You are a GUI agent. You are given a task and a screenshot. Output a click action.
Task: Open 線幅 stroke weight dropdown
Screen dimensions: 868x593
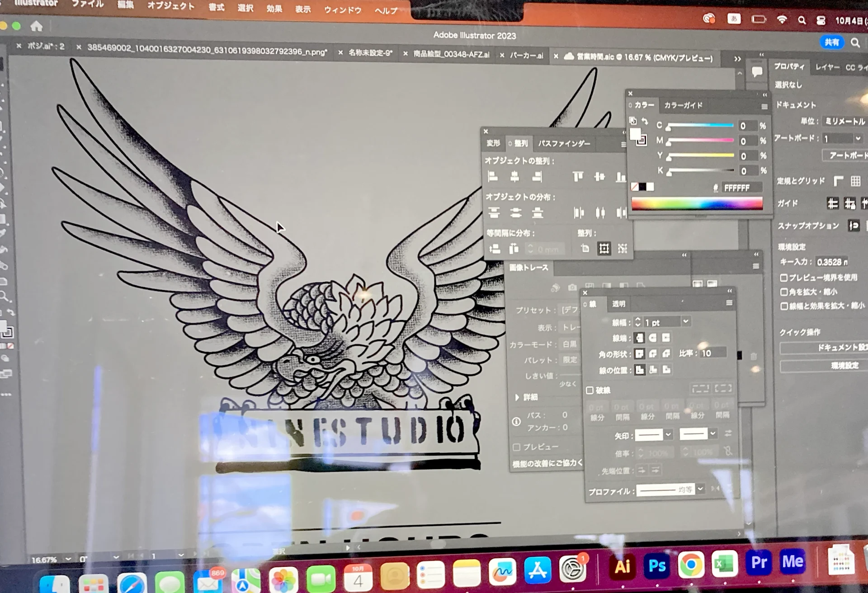click(x=686, y=321)
